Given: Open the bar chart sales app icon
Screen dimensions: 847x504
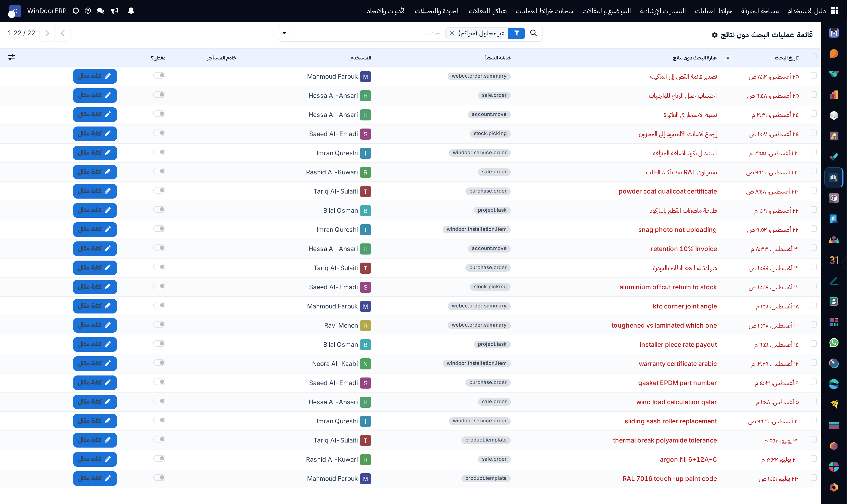Looking at the screenshot, I should (834, 95).
